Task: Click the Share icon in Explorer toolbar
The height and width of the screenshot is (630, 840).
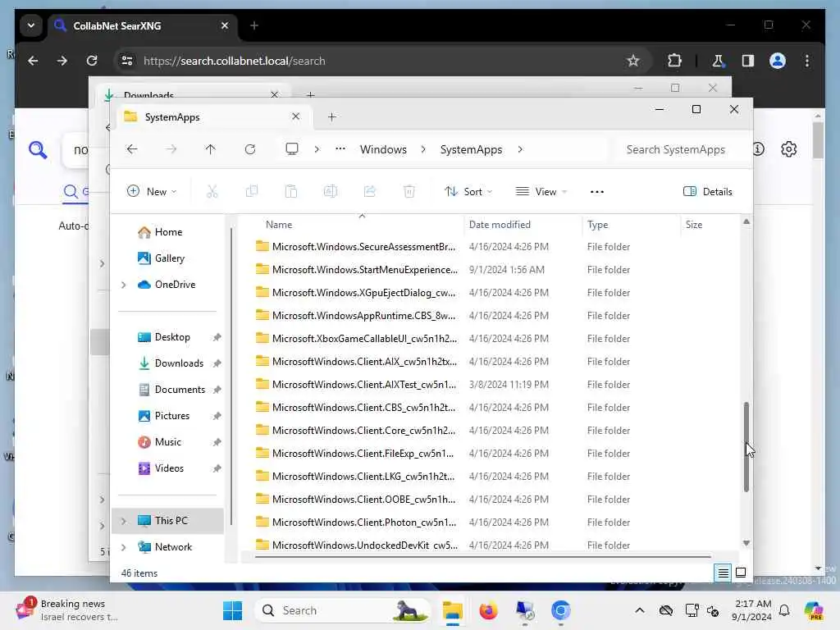Action: (370, 191)
